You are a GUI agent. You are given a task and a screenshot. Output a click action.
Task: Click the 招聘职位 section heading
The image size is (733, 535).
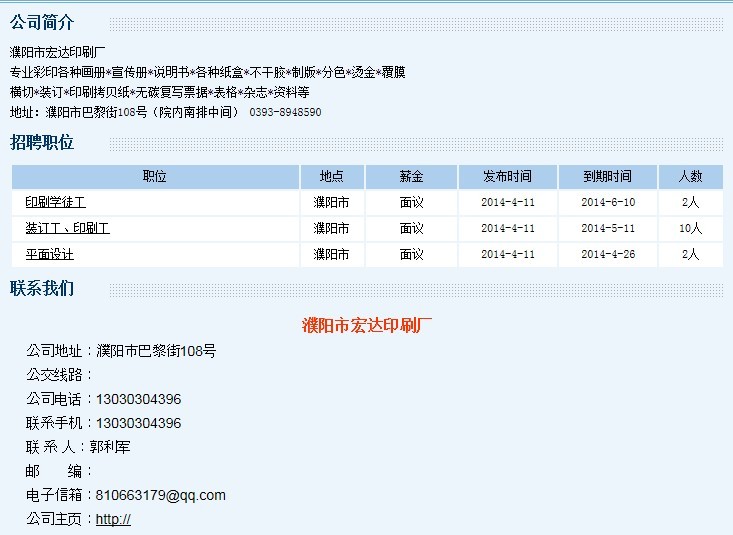[x=42, y=142]
